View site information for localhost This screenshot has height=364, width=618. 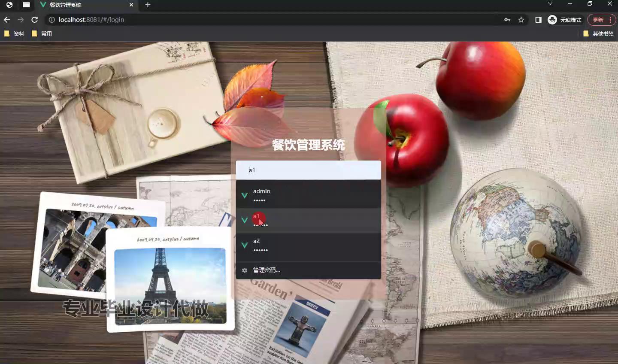coord(51,20)
